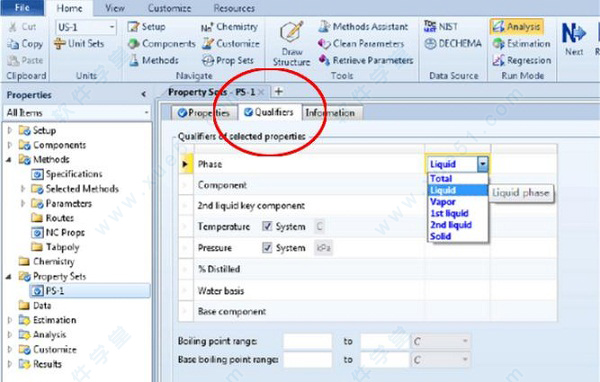Select the PS-1 property set node
600x382 pixels.
90,291
